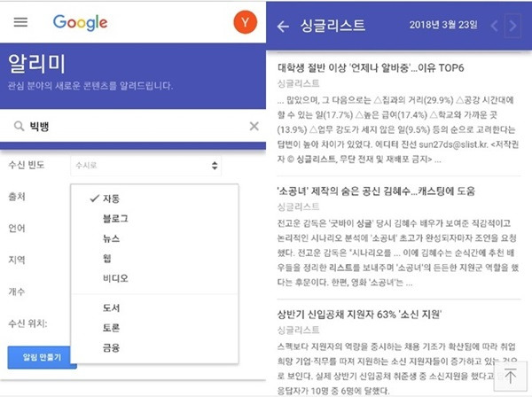Select 토론 in the source list
This screenshot has height=397, width=532.
[112, 328]
